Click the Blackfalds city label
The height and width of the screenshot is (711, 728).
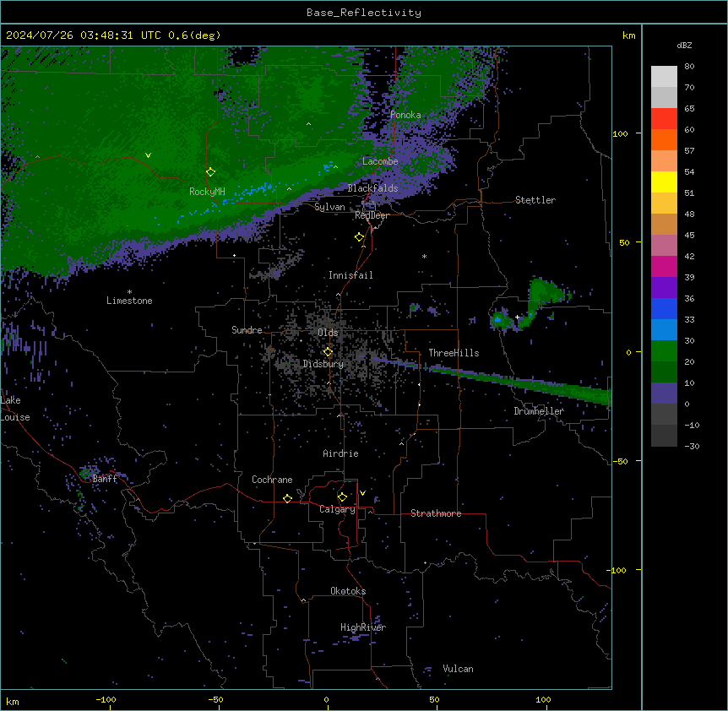tap(372, 188)
